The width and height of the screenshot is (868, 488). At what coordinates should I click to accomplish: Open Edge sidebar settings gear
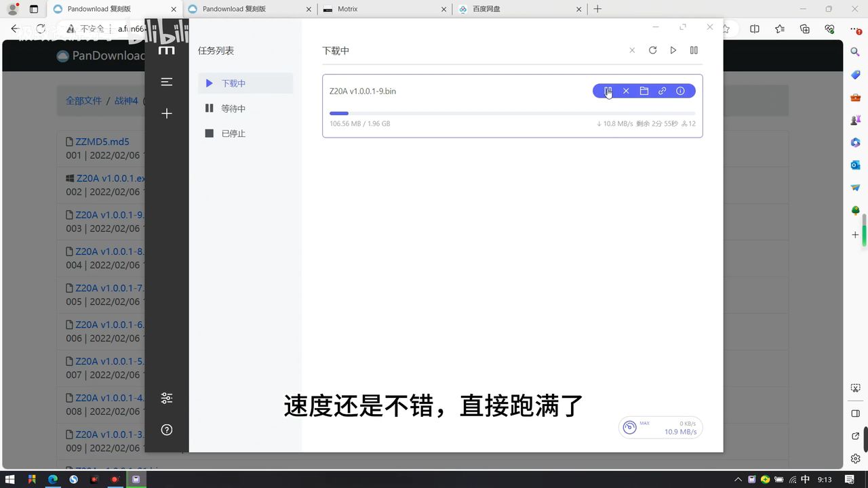coord(856,459)
